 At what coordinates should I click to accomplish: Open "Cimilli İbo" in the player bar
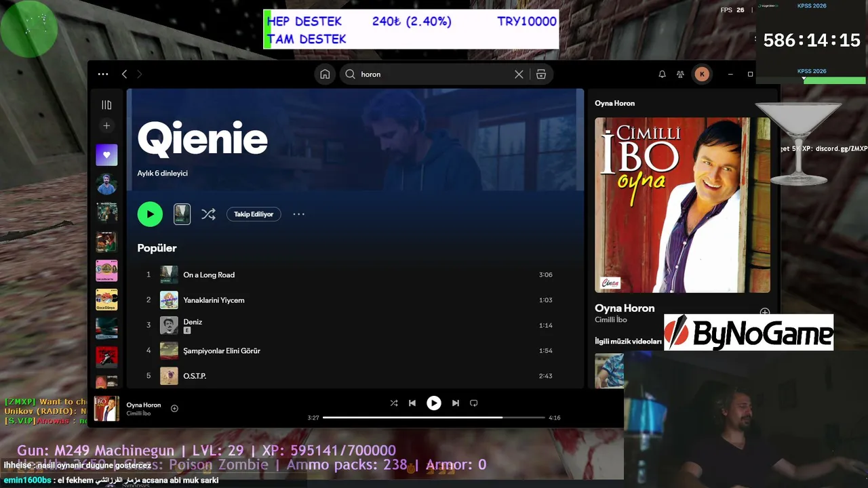click(x=138, y=413)
